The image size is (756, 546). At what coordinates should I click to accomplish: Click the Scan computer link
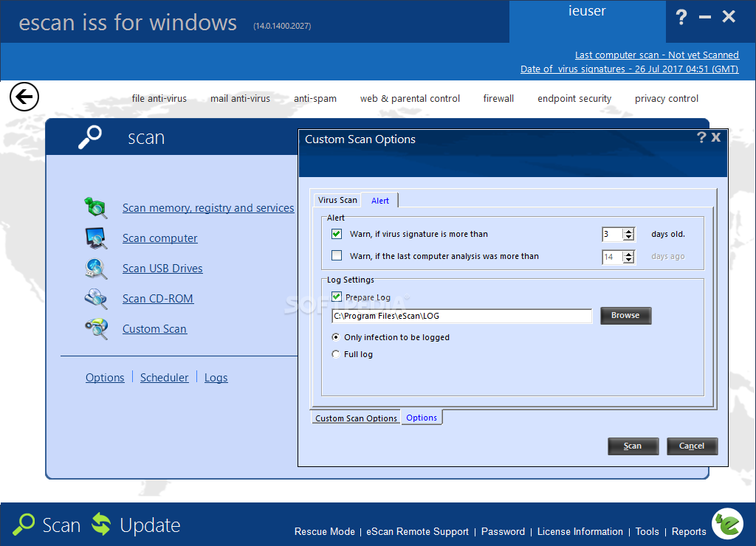click(159, 238)
